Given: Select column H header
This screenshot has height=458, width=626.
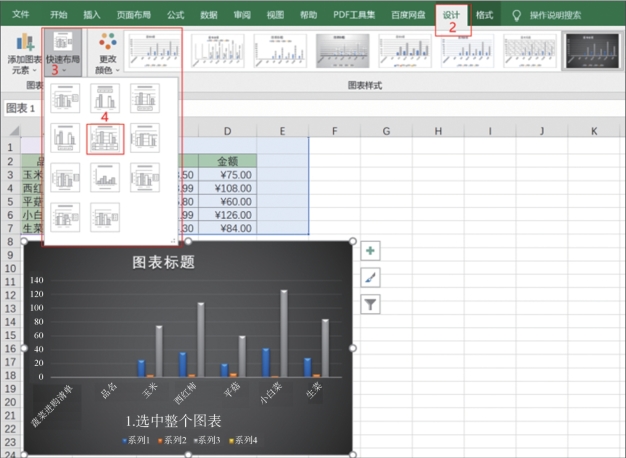Looking at the screenshot, I should pyautogui.click(x=438, y=131).
